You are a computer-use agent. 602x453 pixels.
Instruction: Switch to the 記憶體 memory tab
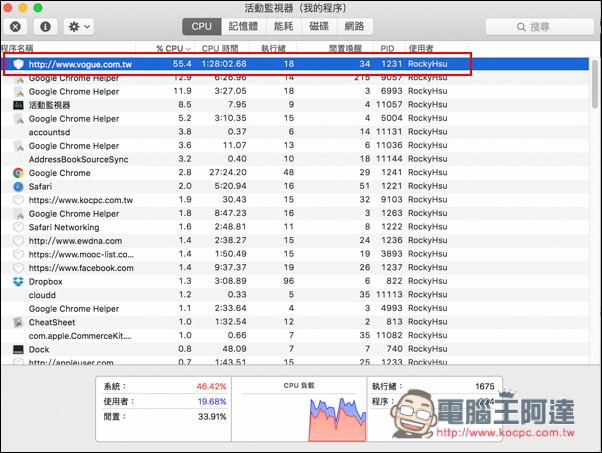[x=243, y=26]
